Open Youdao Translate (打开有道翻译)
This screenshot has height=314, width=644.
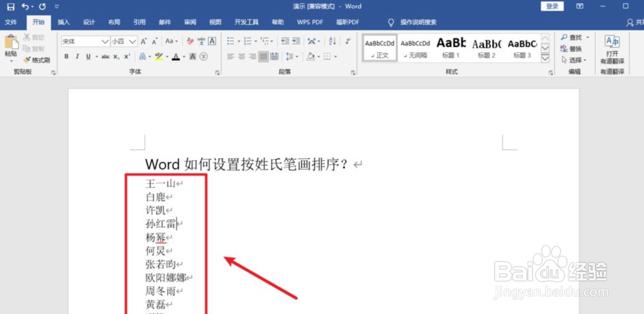pos(612,49)
